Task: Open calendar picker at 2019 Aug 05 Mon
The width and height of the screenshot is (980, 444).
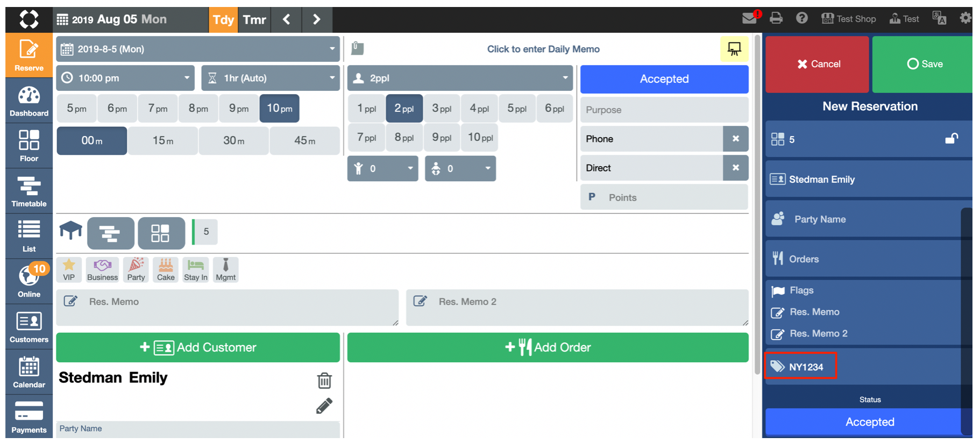Action: [112, 19]
